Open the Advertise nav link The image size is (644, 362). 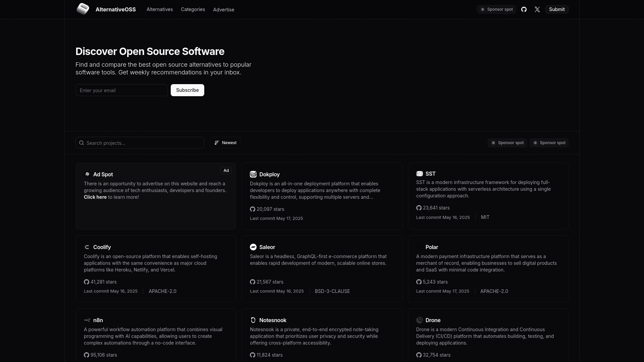pyautogui.click(x=224, y=10)
